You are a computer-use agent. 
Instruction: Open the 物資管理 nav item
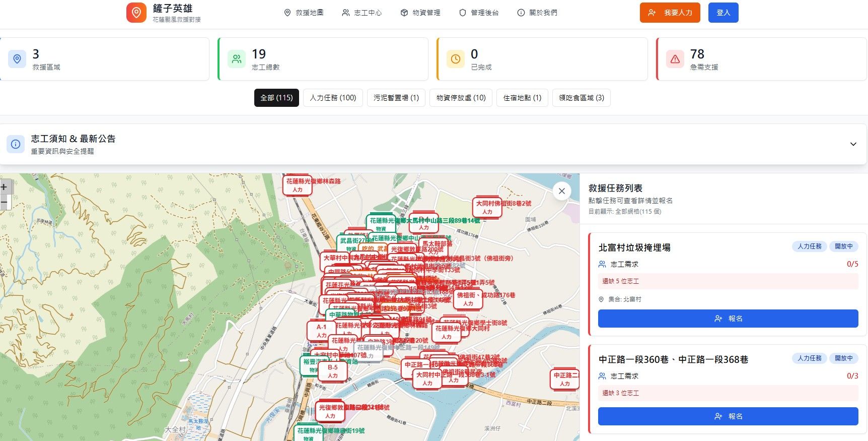(x=420, y=13)
